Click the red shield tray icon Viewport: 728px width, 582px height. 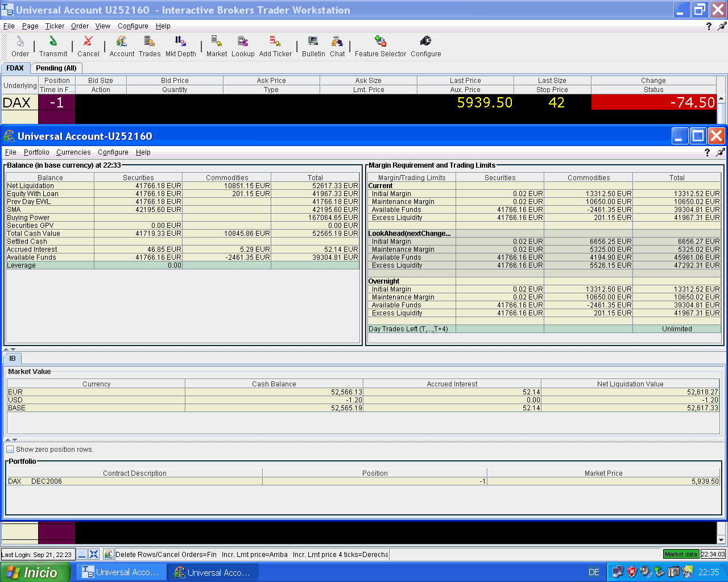632,572
